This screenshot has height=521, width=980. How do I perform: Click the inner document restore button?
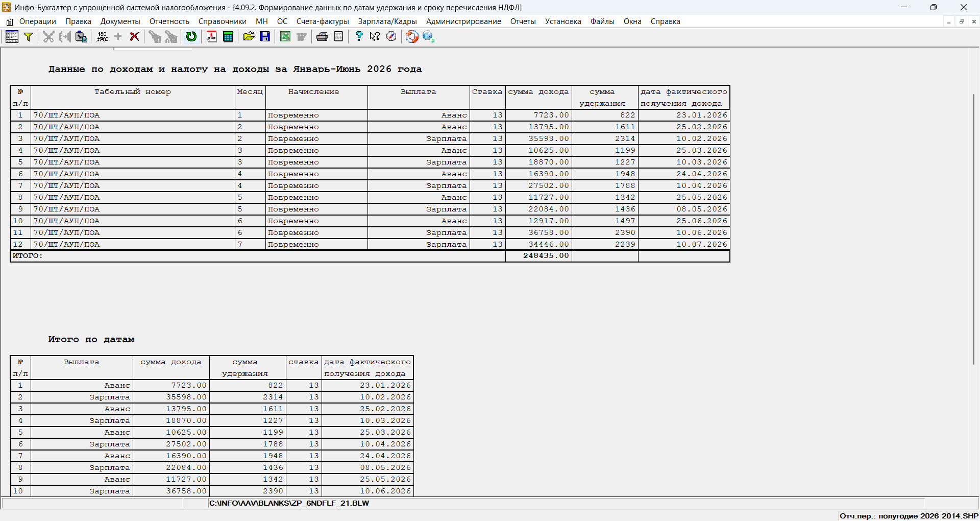[x=962, y=21]
